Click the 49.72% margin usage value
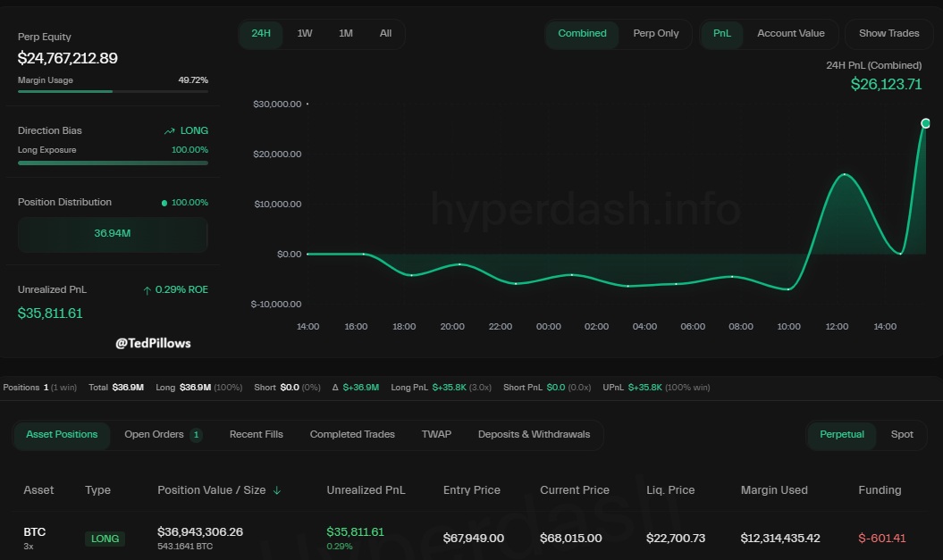 pyautogui.click(x=193, y=80)
